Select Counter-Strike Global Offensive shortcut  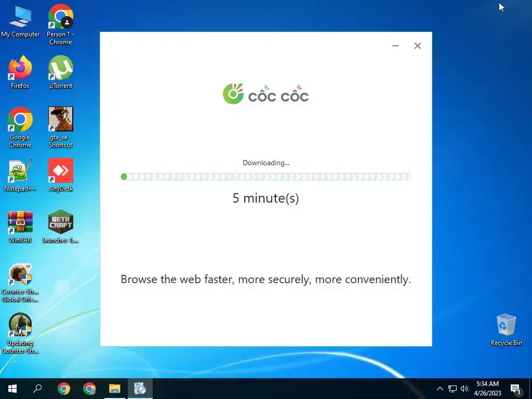(20, 283)
